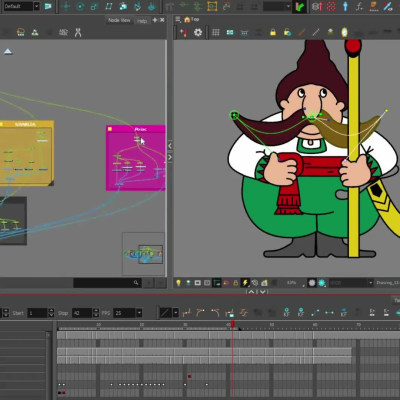The image size is (400, 400).
Task: Toggle the lightning bolt render preview icon
Action: click(x=245, y=283)
